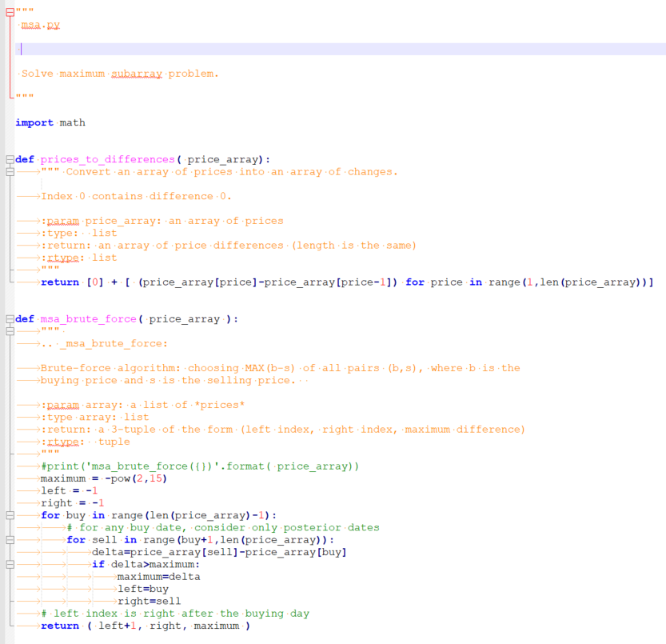
Task: Click the final return tuple statement
Action: 136,626
